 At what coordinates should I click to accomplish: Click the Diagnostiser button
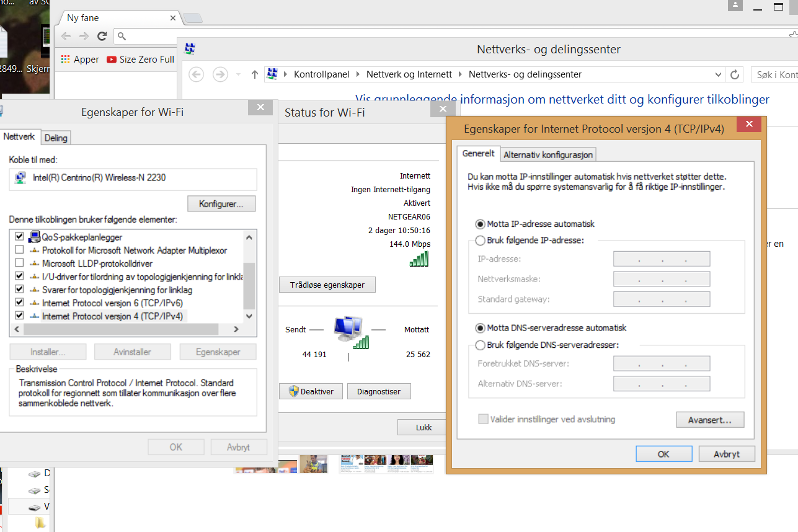tap(379, 391)
